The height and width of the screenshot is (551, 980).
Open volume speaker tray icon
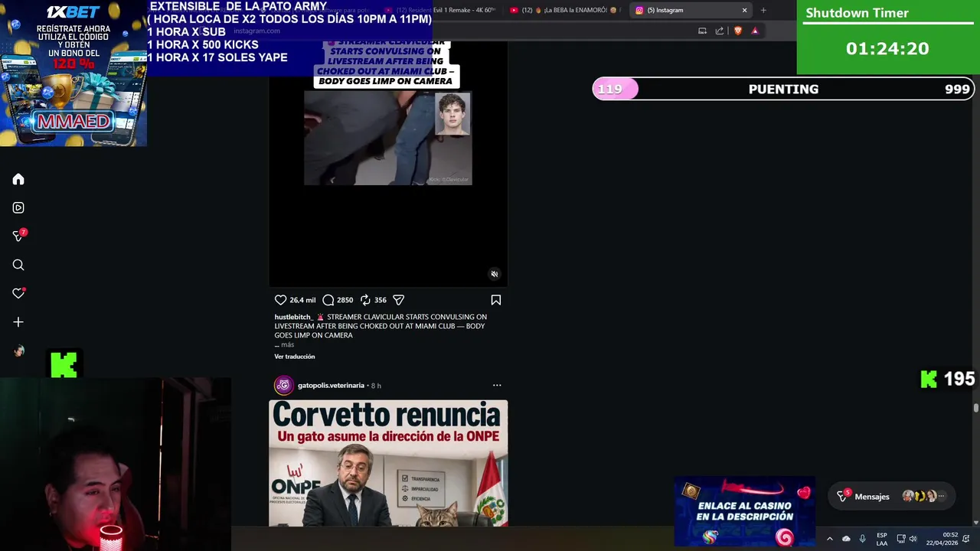pyautogui.click(x=913, y=539)
